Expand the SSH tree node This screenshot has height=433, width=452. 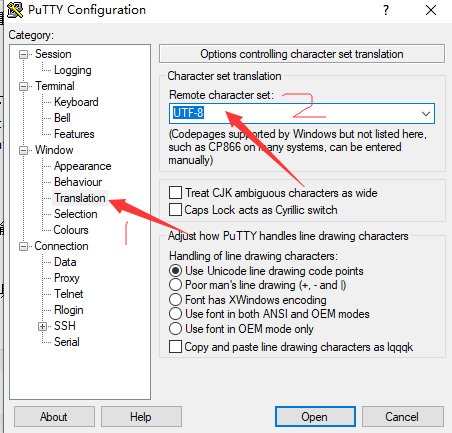[42, 326]
